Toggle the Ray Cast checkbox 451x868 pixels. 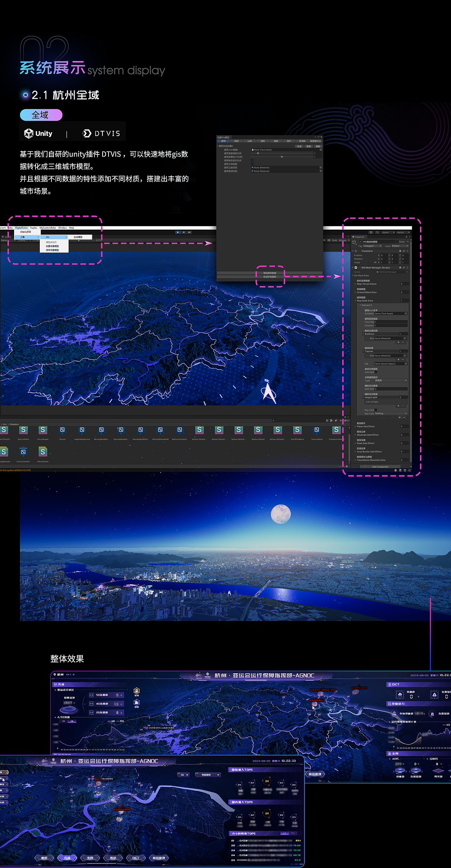point(376,410)
